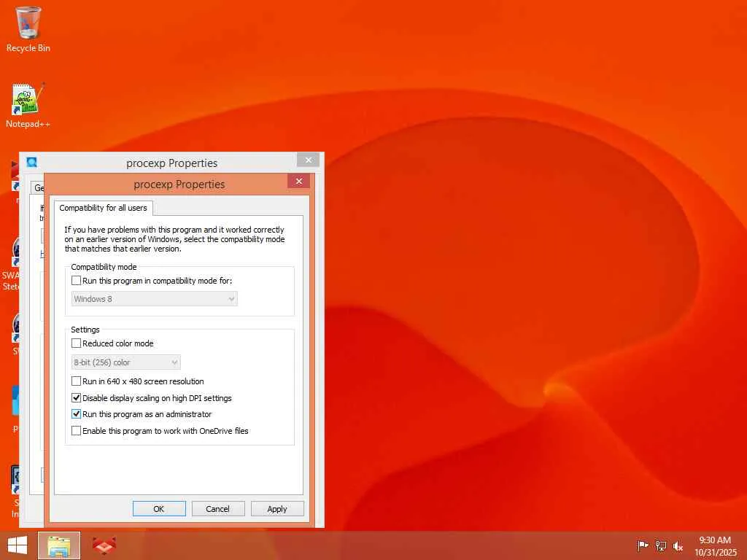Click the Apply button

tap(277, 508)
